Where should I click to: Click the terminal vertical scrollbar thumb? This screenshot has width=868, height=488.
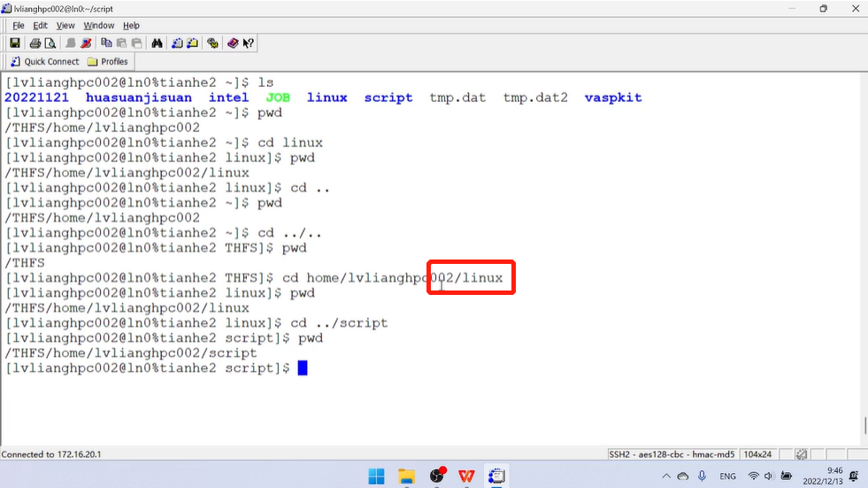[x=864, y=425]
